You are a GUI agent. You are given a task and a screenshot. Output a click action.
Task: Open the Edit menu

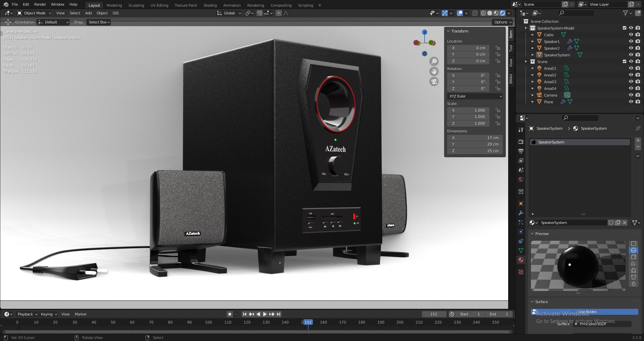26,4
